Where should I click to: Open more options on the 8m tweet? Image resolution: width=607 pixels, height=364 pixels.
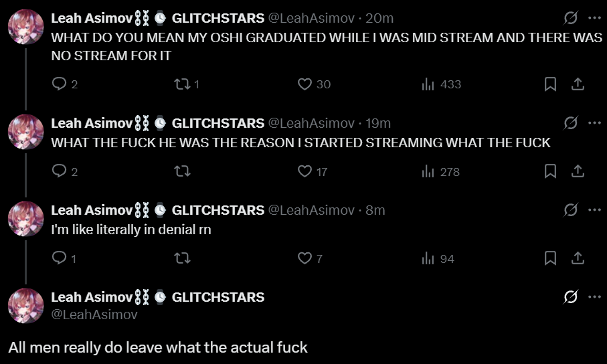point(594,210)
